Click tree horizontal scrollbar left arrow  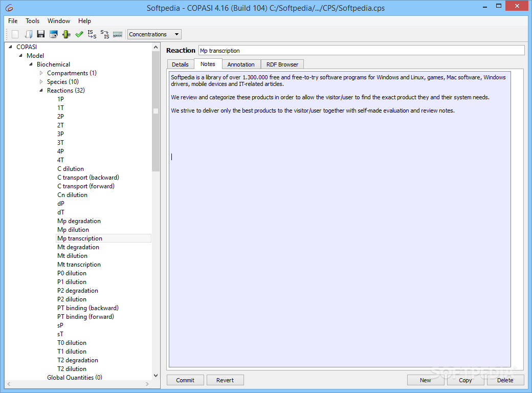9,384
